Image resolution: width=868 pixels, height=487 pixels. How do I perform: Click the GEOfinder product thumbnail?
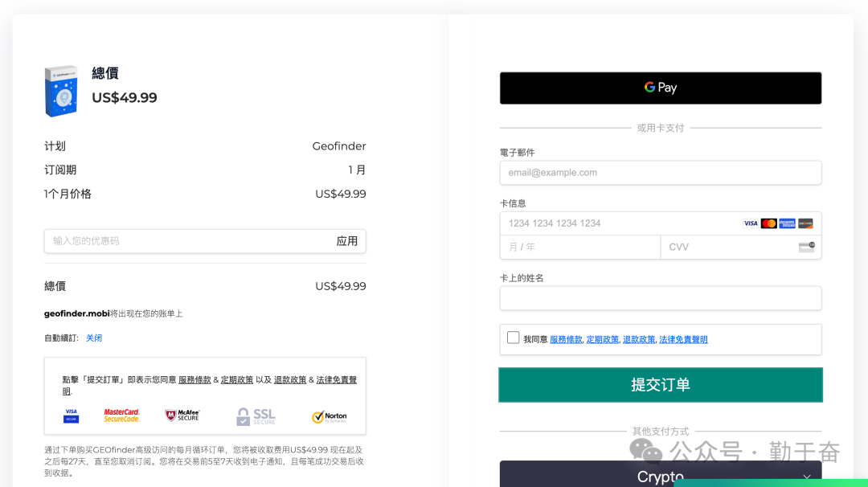[x=62, y=91]
